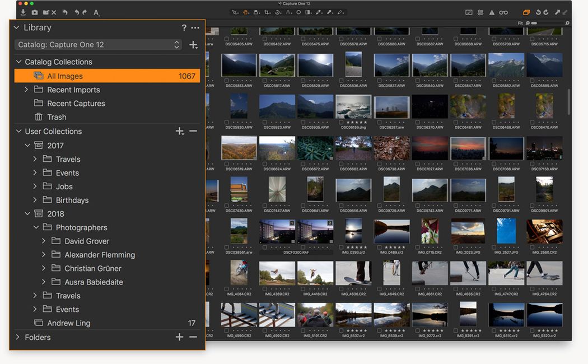The width and height of the screenshot is (588, 364).
Task: Toggle image alerts with the warning triangle
Action: click(491, 12)
